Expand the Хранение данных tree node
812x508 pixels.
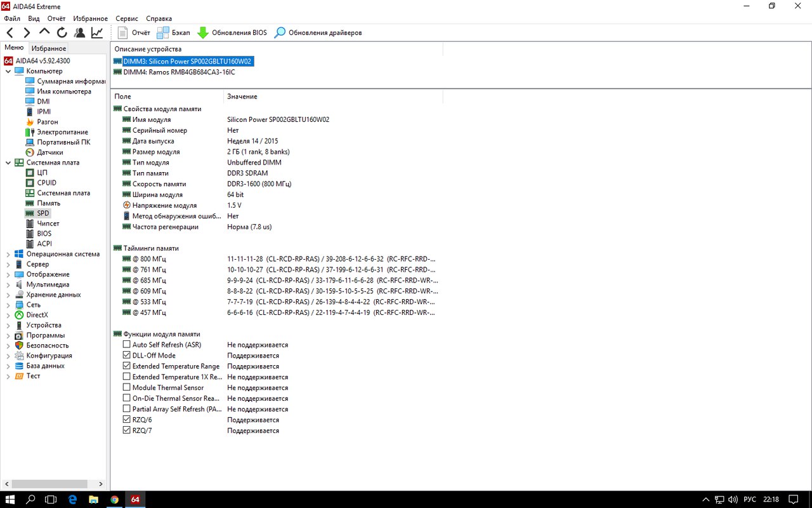point(8,295)
